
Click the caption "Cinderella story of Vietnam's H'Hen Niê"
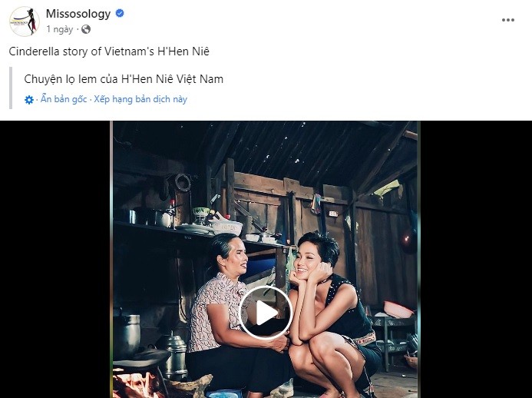(x=109, y=51)
